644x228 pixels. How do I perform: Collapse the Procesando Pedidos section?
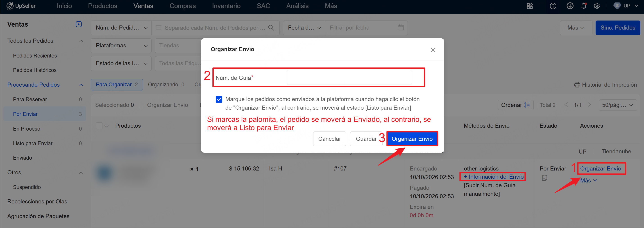(81, 85)
